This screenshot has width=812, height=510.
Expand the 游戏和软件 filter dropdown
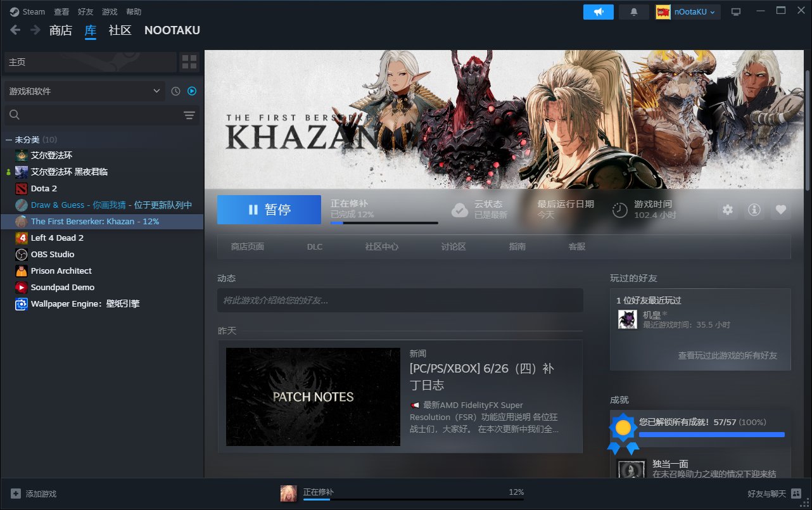84,91
